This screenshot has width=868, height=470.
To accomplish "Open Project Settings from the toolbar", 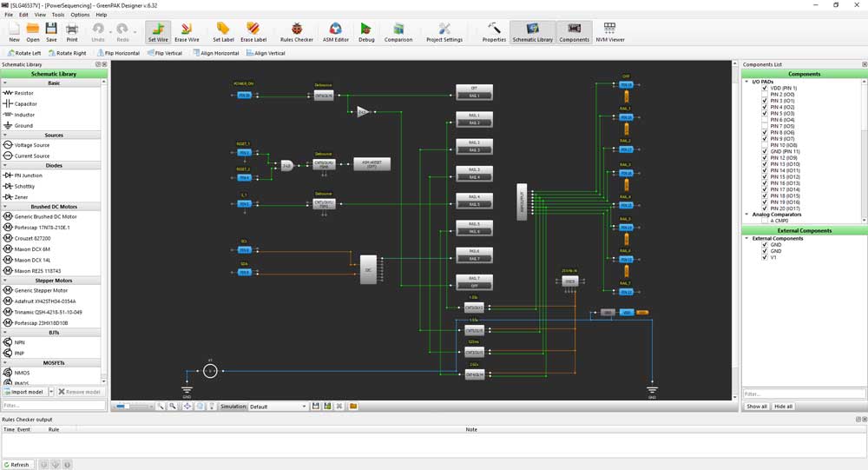I will click(444, 32).
